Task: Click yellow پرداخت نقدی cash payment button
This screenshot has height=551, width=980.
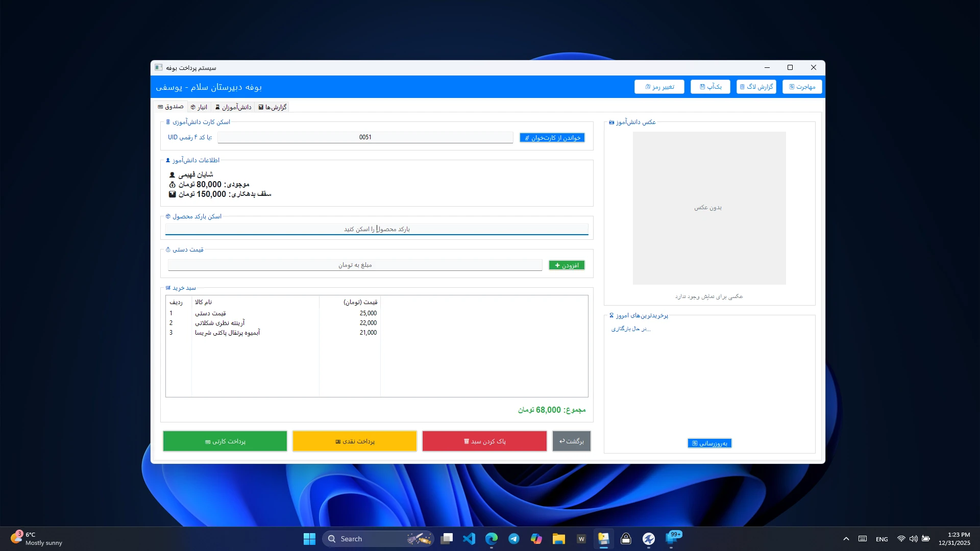Action: [x=355, y=441]
